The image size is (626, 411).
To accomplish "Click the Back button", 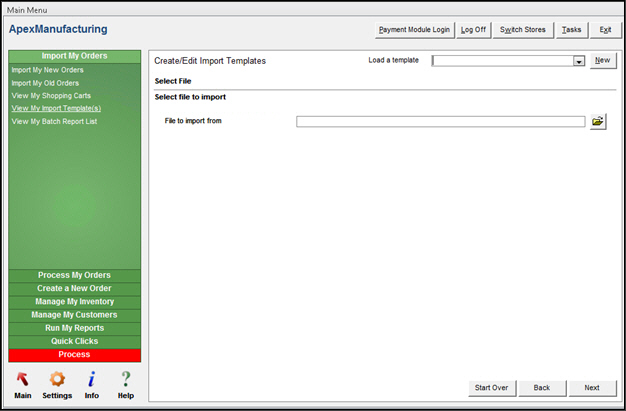I will click(x=542, y=388).
